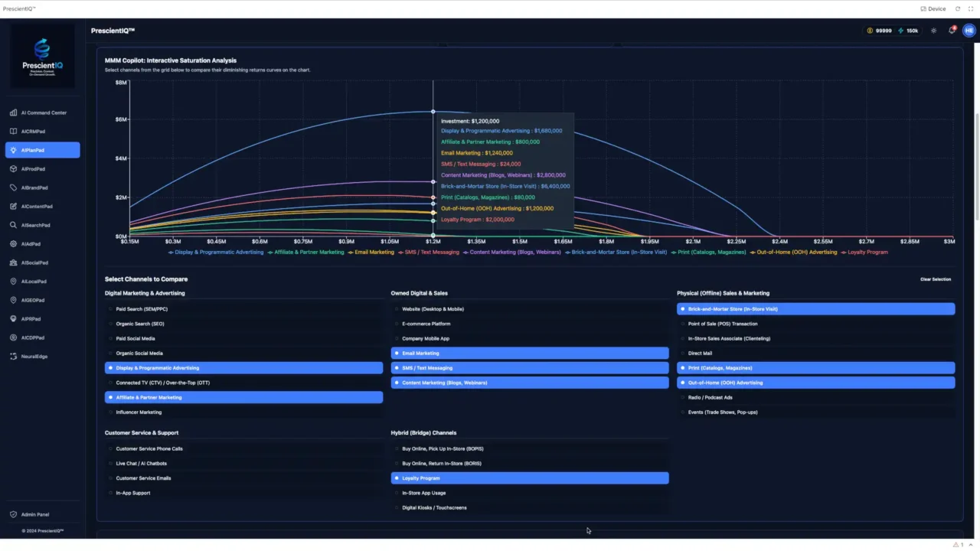
Task: Open AIContentPad from the sidebar
Action: 37,206
